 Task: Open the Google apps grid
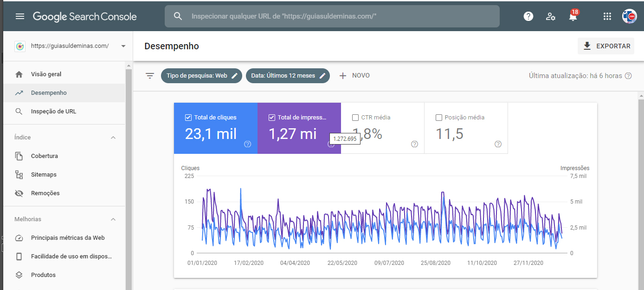pyautogui.click(x=607, y=17)
